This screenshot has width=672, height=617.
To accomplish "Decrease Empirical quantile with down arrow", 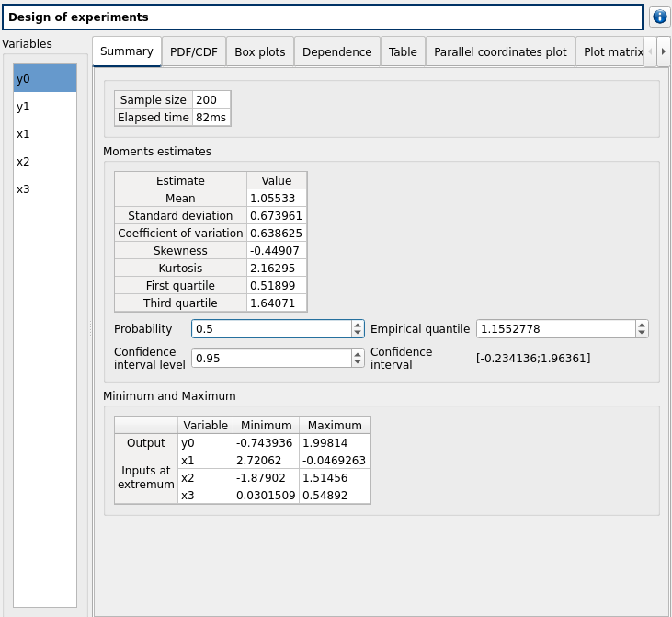I will click(x=642, y=333).
